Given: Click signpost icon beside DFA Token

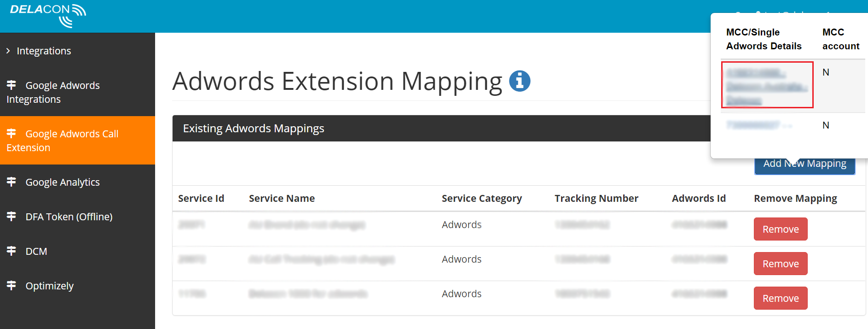Looking at the screenshot, I should click(x=12, y=216).
